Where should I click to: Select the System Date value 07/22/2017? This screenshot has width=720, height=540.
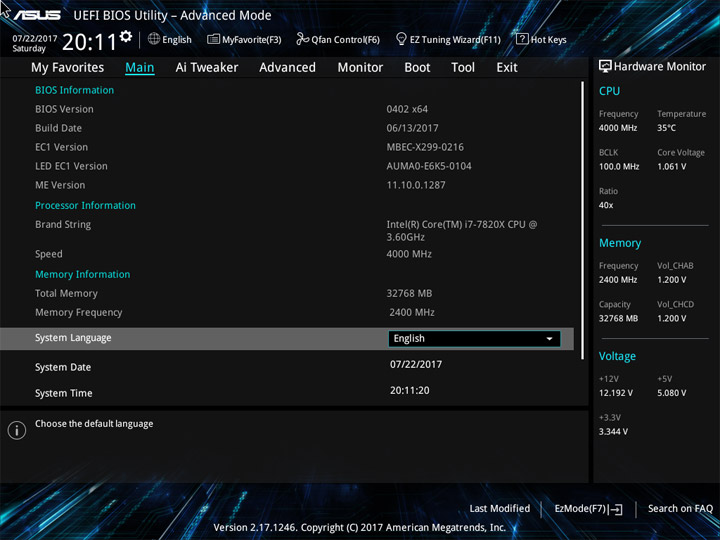point(416,364)
